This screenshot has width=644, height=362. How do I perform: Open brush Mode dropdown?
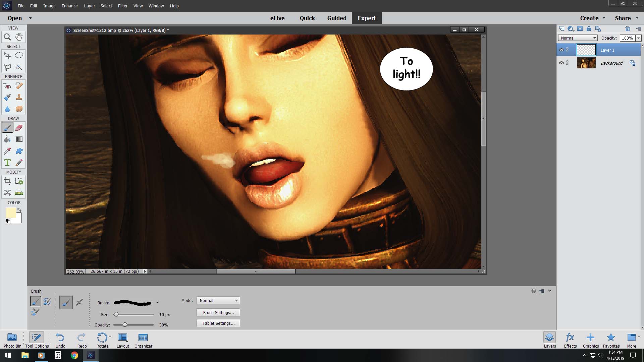(x=218, y=301)
